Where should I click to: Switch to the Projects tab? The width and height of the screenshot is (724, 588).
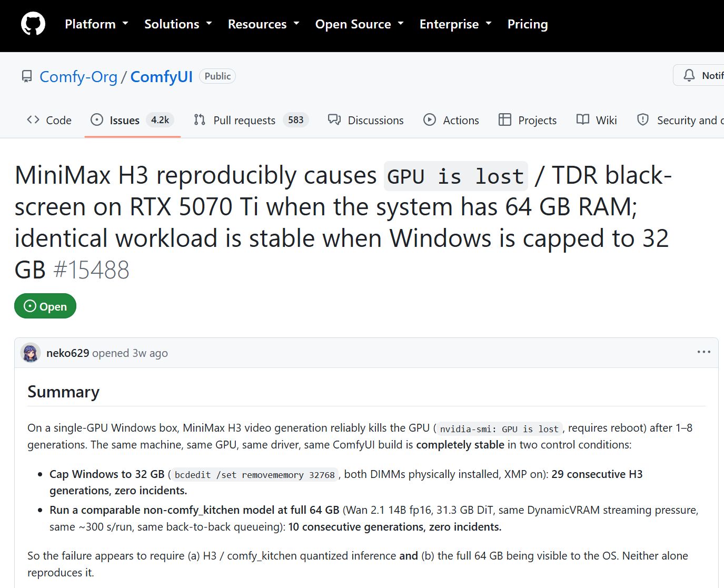click(528, 120)
